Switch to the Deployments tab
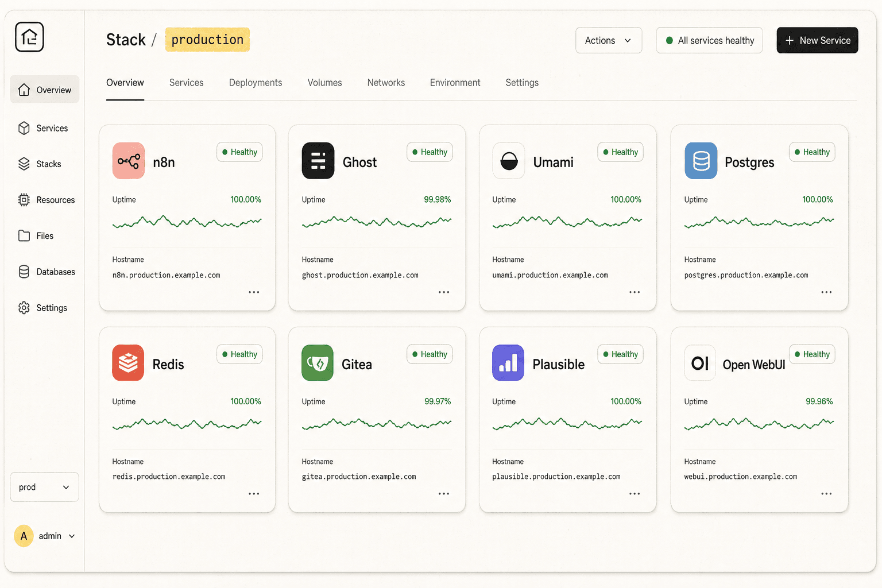882x588 pixels. (x=256, y=83)
